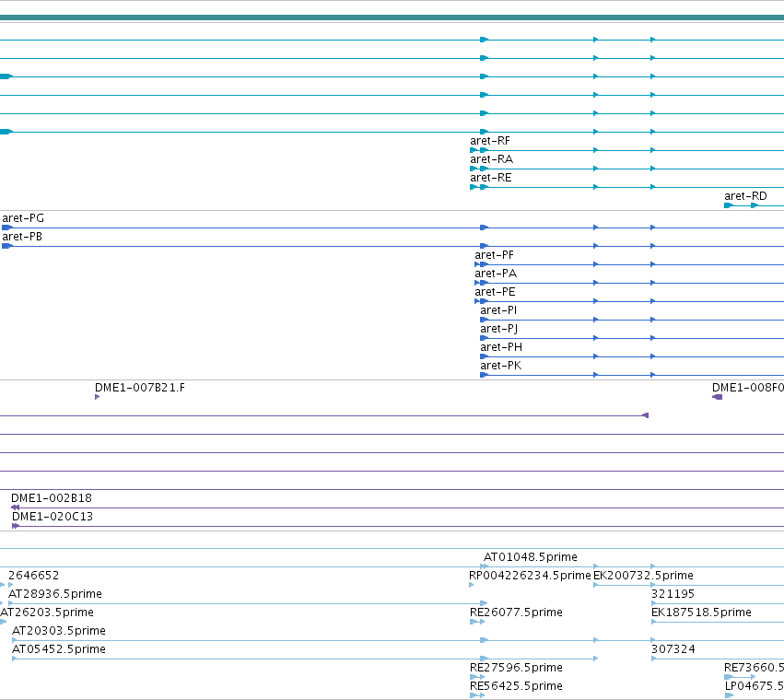The height and width of the screenshot is (700, 784).
Task: Select the aret-RA transcript label
Action: 492,159
